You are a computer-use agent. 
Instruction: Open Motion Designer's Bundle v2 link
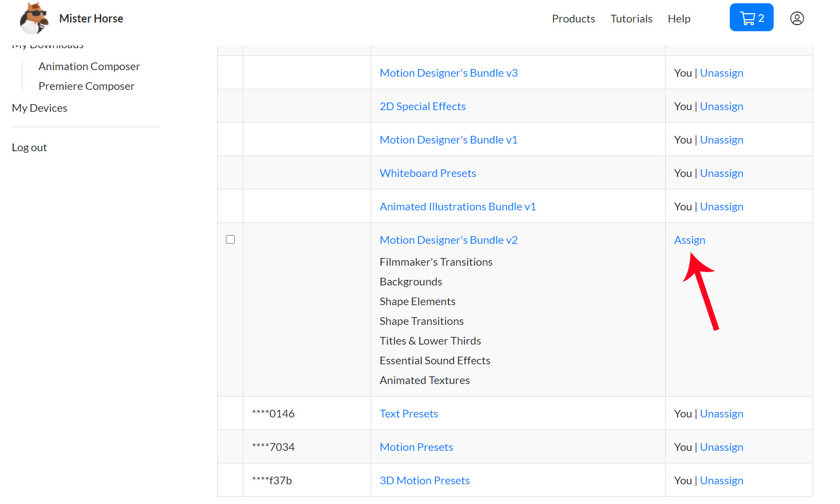pyautogui.click(x=449, y=240)
